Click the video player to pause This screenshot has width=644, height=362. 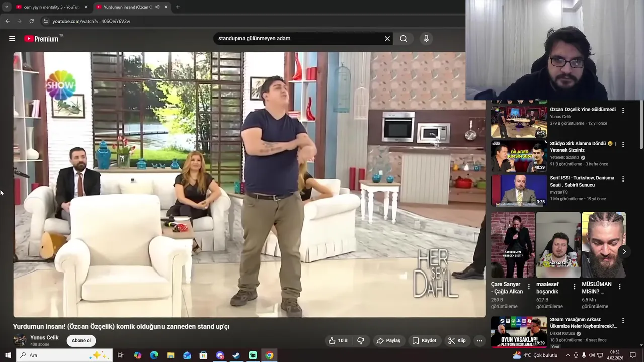[x=249, y=185]
